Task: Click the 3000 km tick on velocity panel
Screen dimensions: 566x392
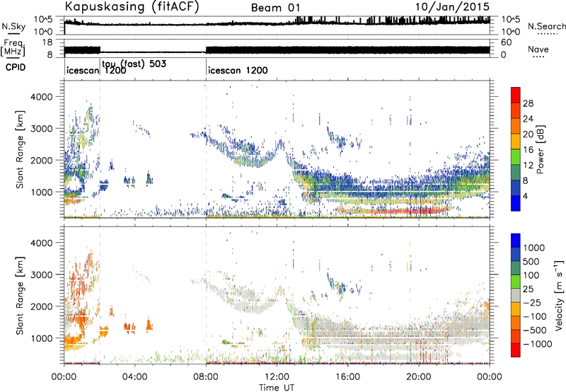Action: (41, 275)
